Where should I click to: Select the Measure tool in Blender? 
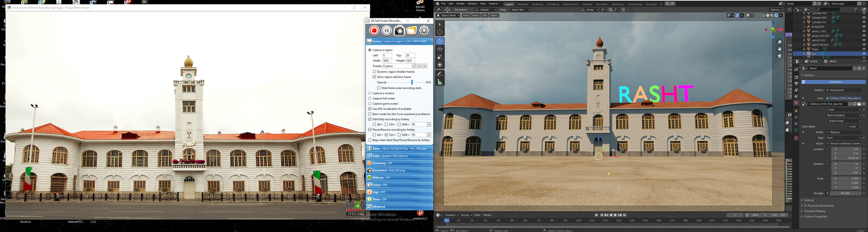(x=439, y=82)
